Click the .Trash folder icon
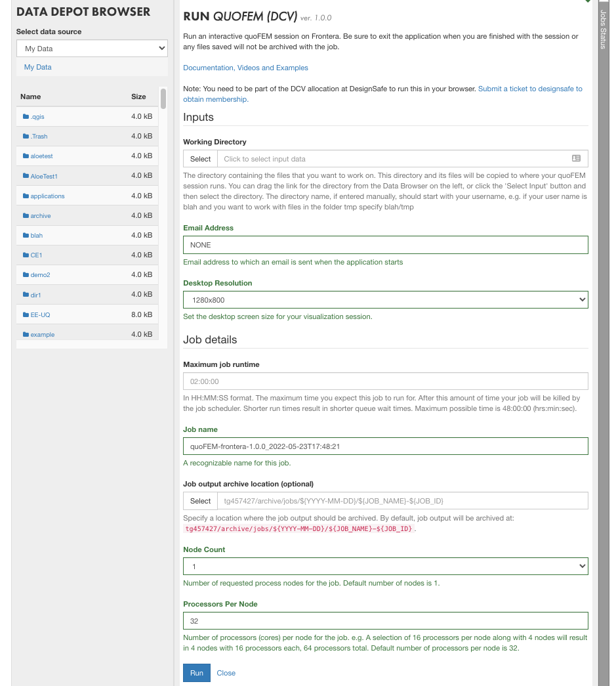This screenshot has width=616, height=686. click(x=26, y=136)
